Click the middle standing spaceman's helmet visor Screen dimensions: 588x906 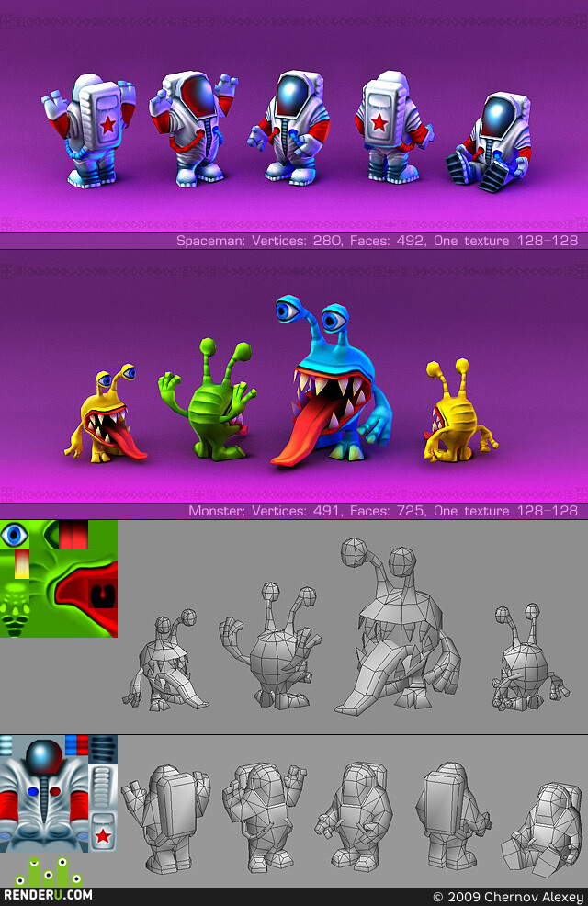pyautogui.click(x=292, y=96)
